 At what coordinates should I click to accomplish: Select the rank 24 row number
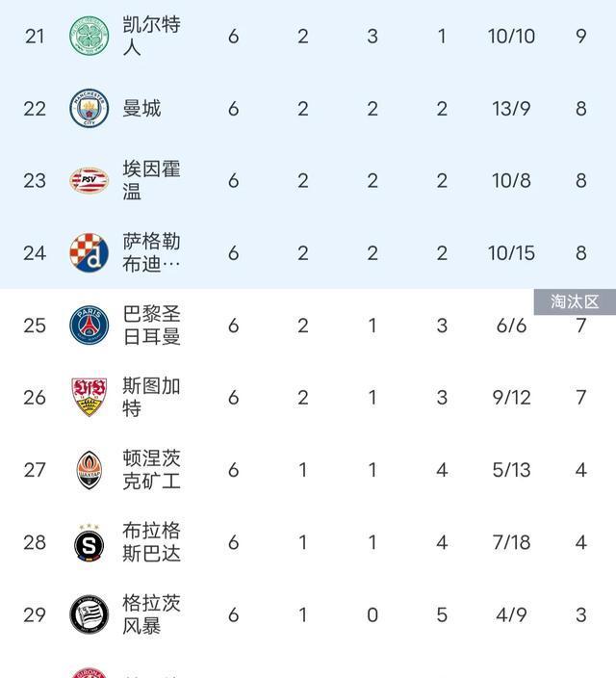(35, 253)
